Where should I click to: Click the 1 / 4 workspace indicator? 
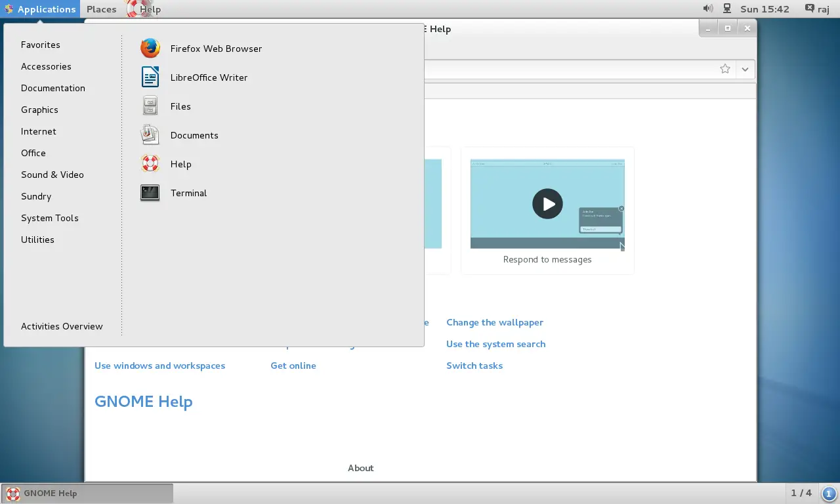click(x=801, y=493)
